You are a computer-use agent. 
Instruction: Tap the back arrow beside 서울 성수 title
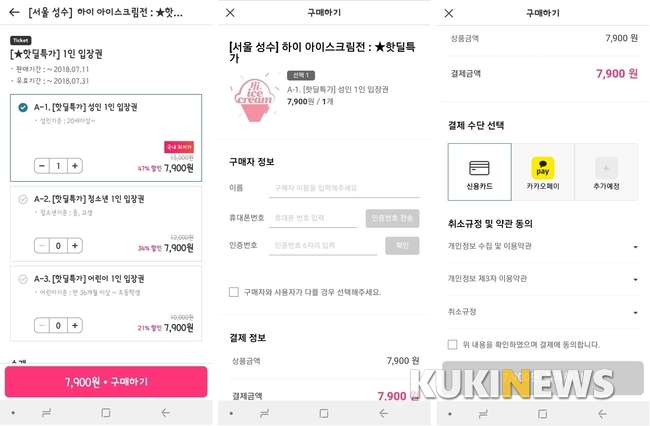point(14,12)
